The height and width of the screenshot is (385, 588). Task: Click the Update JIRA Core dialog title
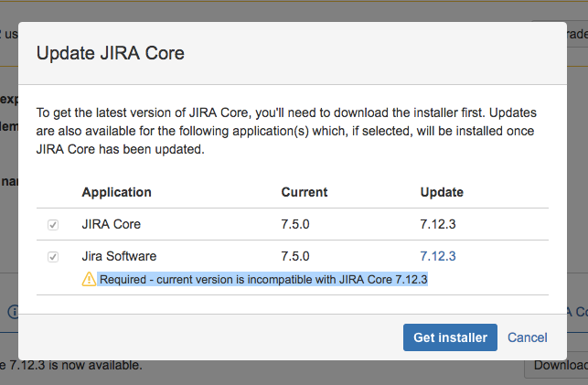(x=111, y=53)
